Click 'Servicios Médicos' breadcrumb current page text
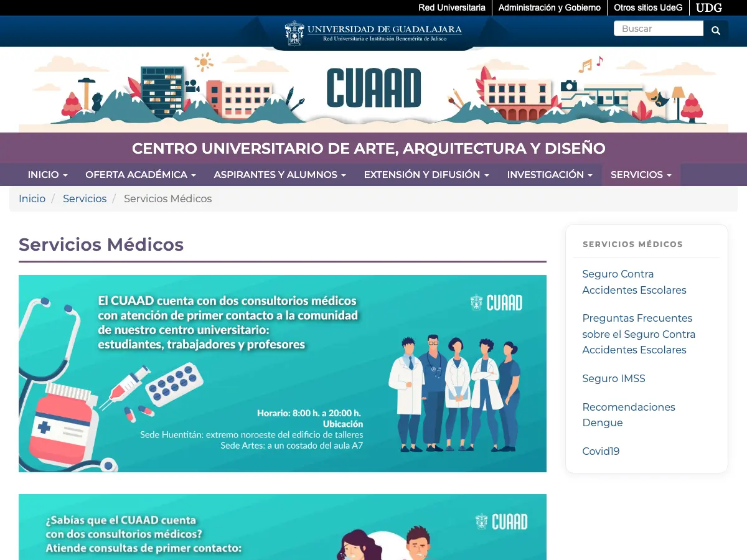Viewport: 747px width, 560px height. 168,198
